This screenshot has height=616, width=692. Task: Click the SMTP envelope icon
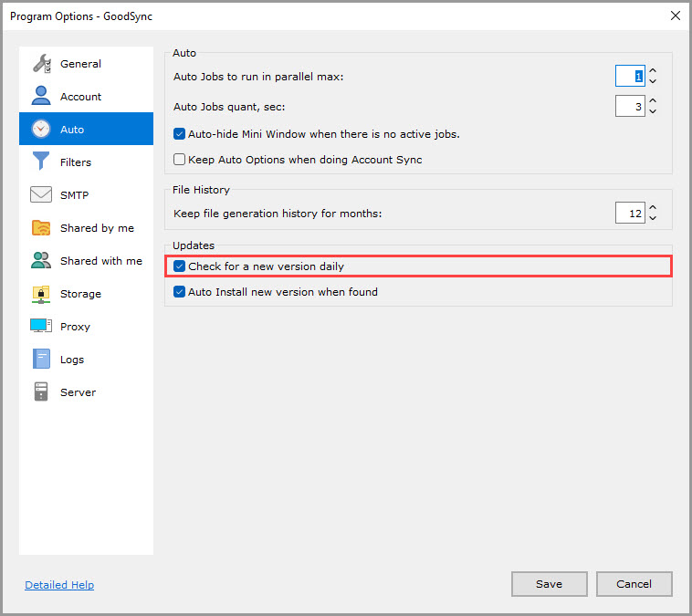coord(41,194)
